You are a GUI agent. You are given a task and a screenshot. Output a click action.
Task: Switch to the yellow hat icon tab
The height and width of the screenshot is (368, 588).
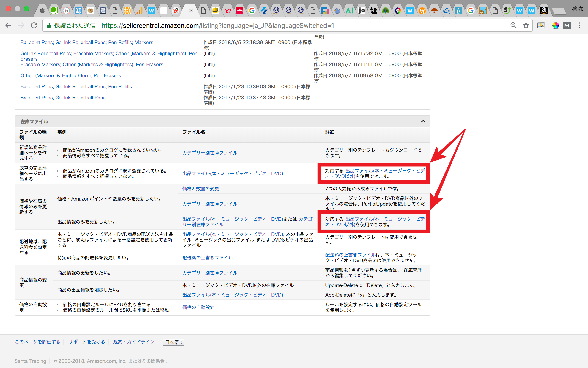point(215,11)
